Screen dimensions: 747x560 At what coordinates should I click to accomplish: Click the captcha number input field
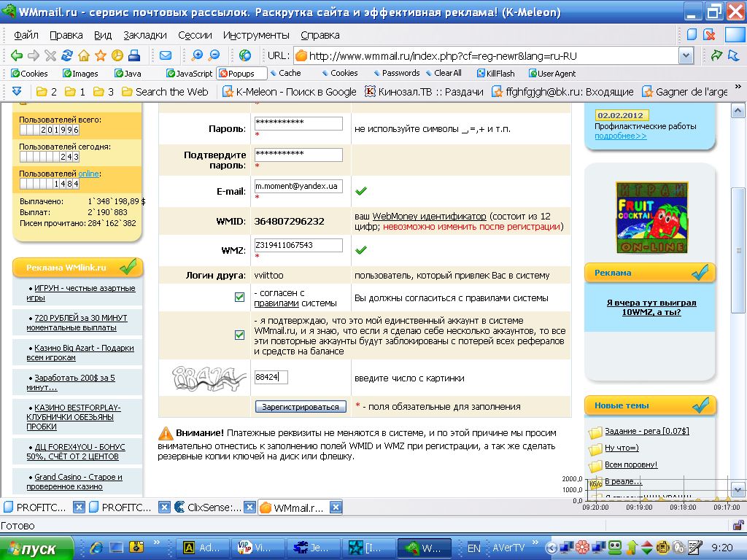(271, 377)
